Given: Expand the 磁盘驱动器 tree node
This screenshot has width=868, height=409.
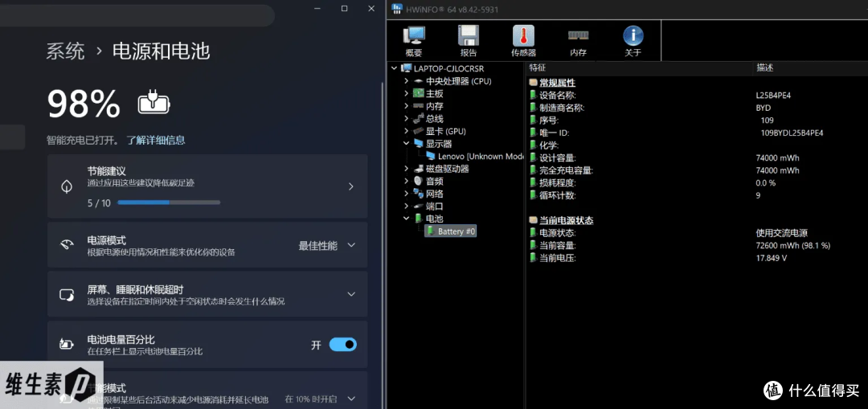Looking at the screenshot, I should [407, 169].
